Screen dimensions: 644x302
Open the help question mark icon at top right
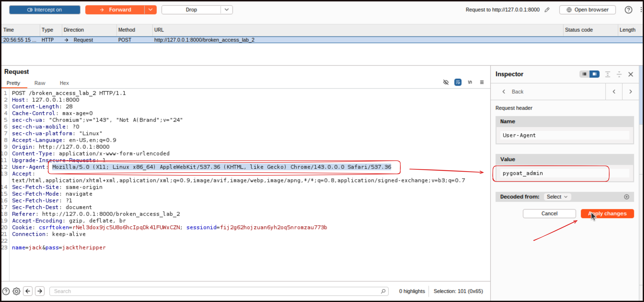pyautogui.click(x=628, y=10)
